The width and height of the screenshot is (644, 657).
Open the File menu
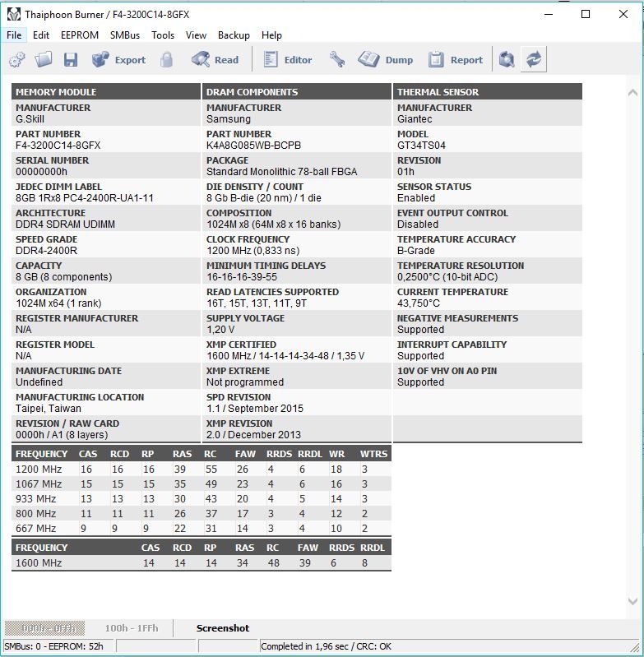point(14,35)
